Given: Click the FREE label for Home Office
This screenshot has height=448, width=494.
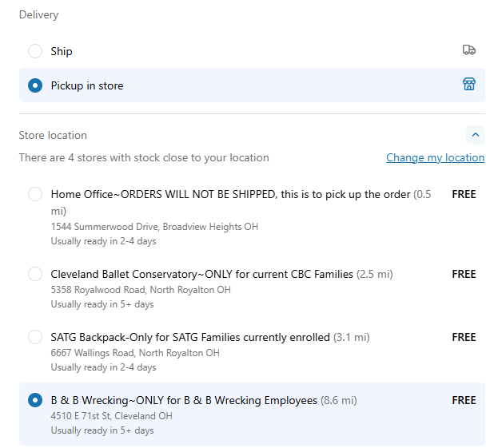Looking at the screenshot, I should pos(464,194).
